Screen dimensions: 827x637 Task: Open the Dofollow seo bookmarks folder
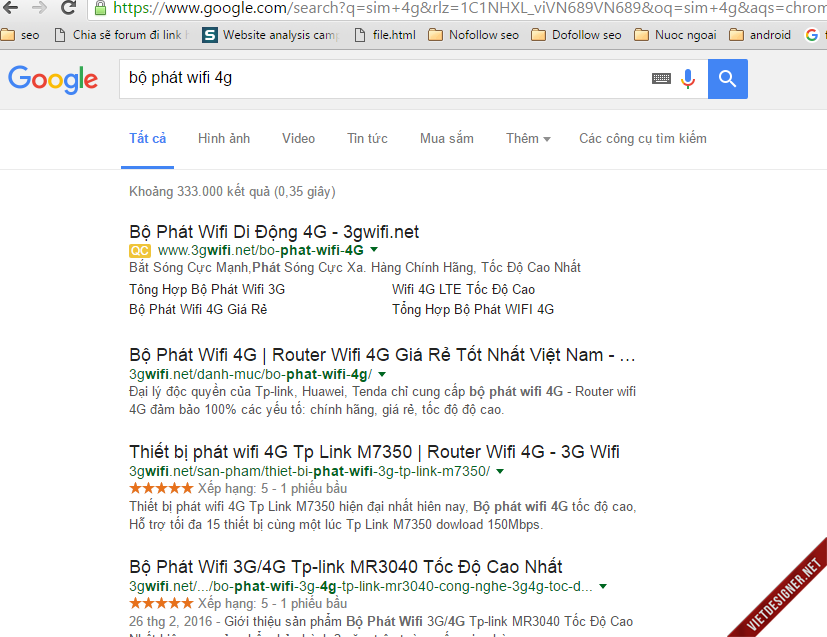pyautogui.click(x=576, y=35)
